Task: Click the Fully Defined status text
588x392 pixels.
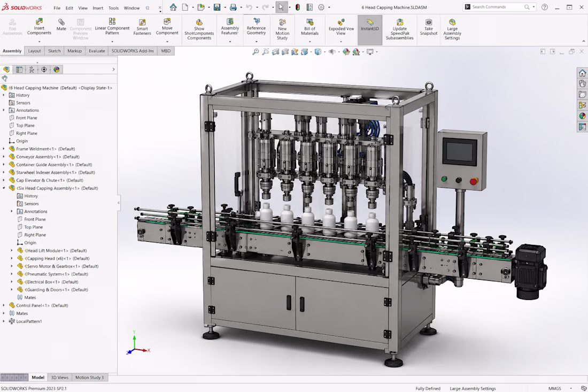Action: (x=428, y=389)
